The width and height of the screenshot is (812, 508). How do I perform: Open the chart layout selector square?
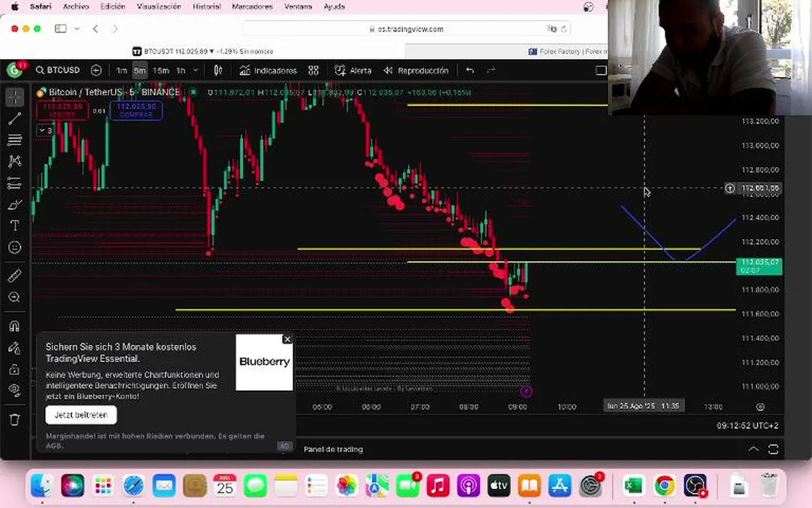click(x=601, y=71)
